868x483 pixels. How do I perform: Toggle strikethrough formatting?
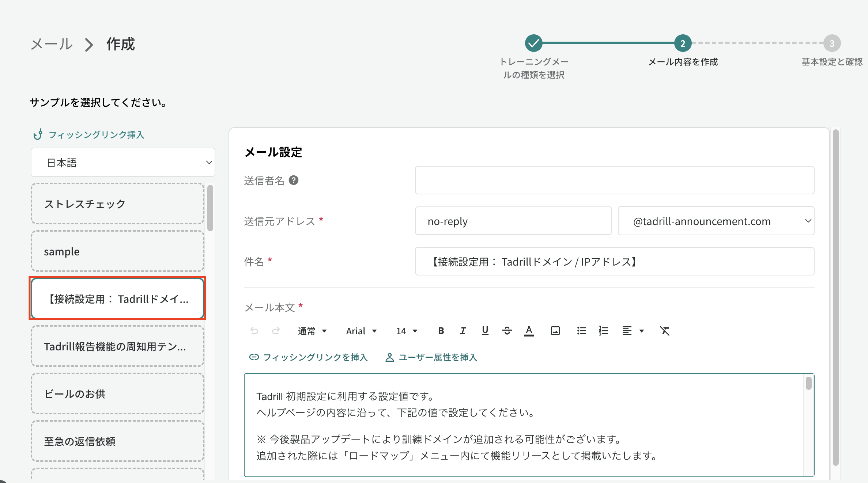pos(507,331)
